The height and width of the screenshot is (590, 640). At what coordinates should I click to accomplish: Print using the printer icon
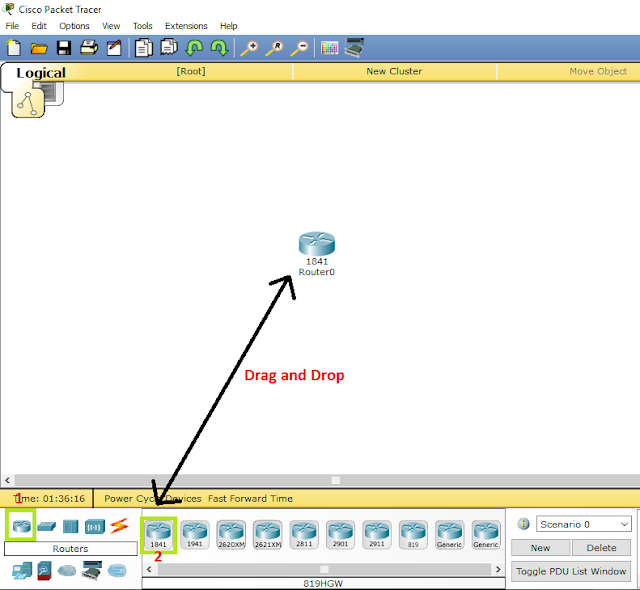pyautogui.click(x=89, y=48)
